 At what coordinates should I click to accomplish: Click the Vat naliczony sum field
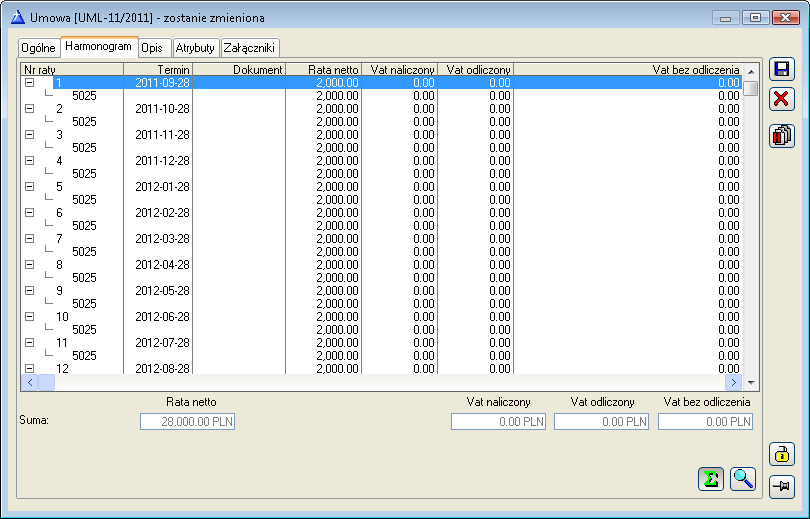pyautogui.click(x=499, y=421)
